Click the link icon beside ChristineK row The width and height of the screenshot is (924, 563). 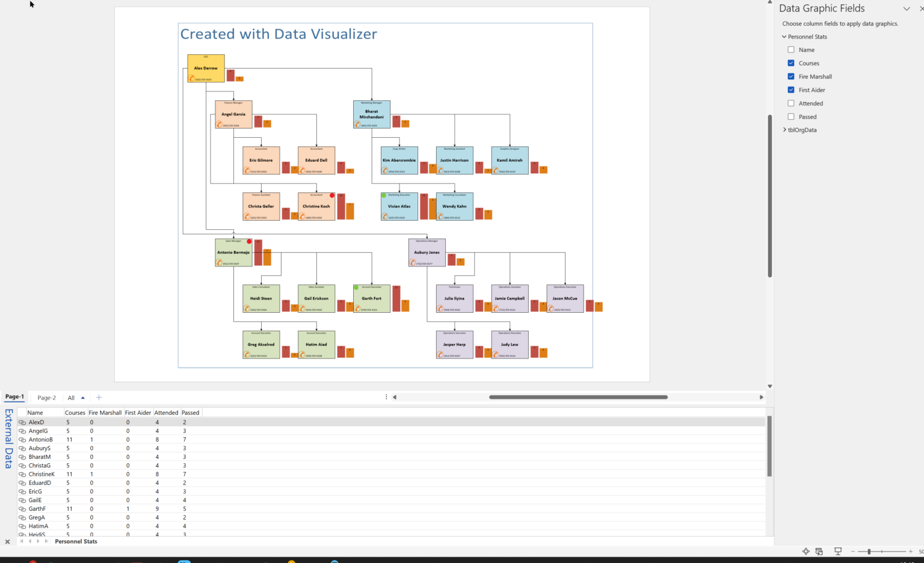pos(22,474)
